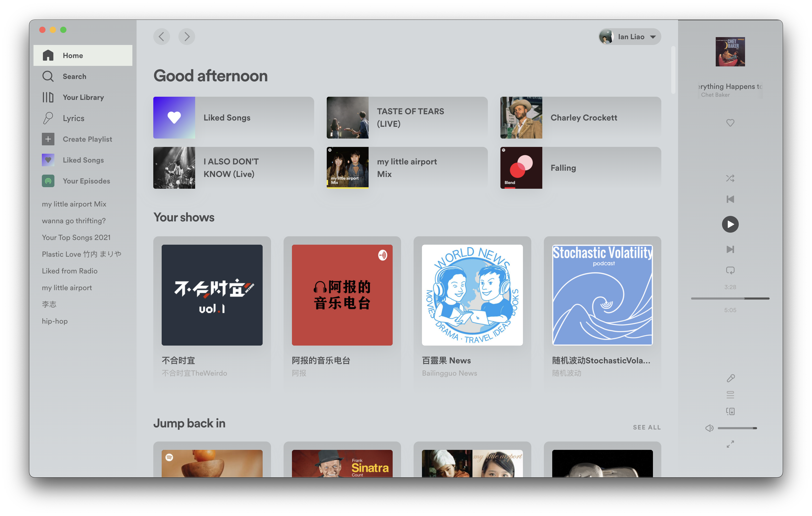812x516 pixels.
Task: Click Create Playlist in sidebar
Action: pos(87,139)
